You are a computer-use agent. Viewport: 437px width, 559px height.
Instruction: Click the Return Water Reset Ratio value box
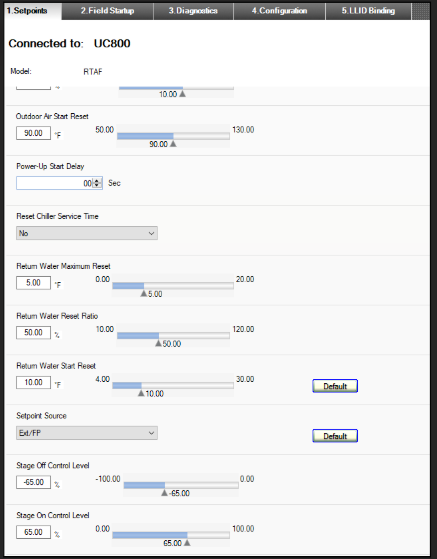(33, 333)
